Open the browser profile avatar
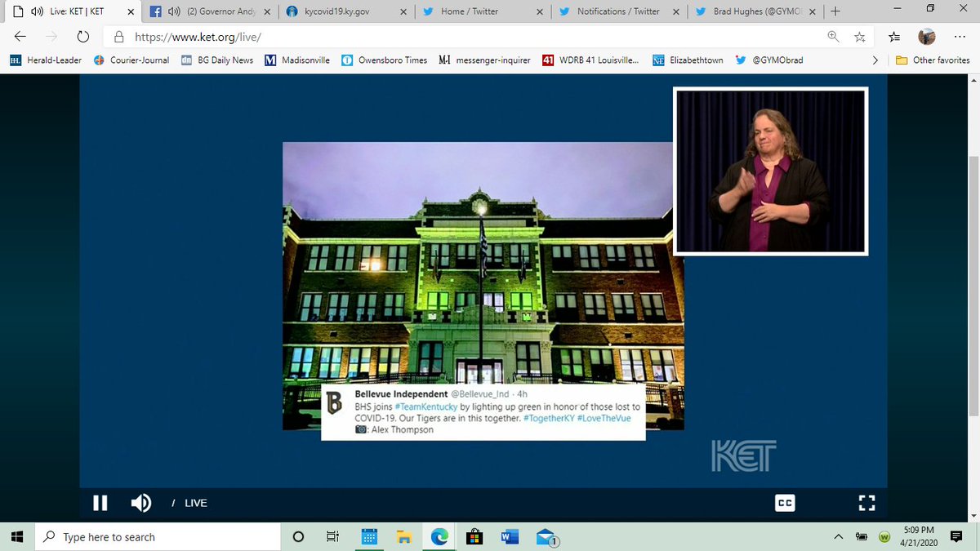 [x=926, y=37]
